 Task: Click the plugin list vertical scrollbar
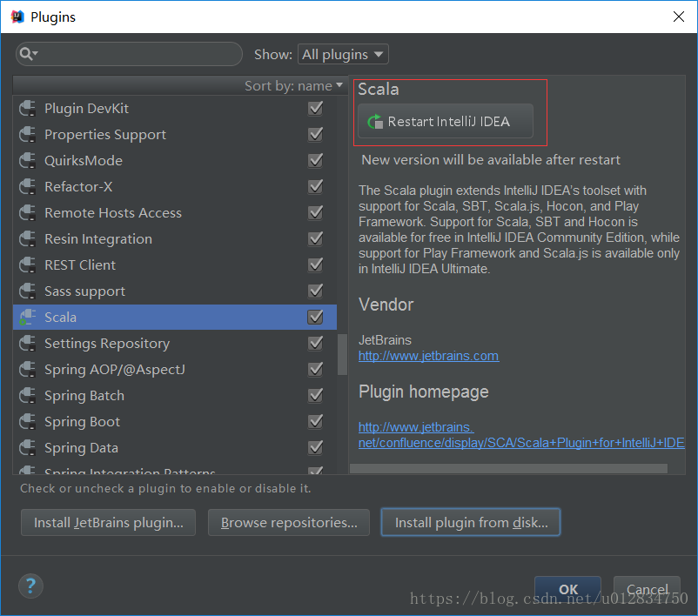342,355
